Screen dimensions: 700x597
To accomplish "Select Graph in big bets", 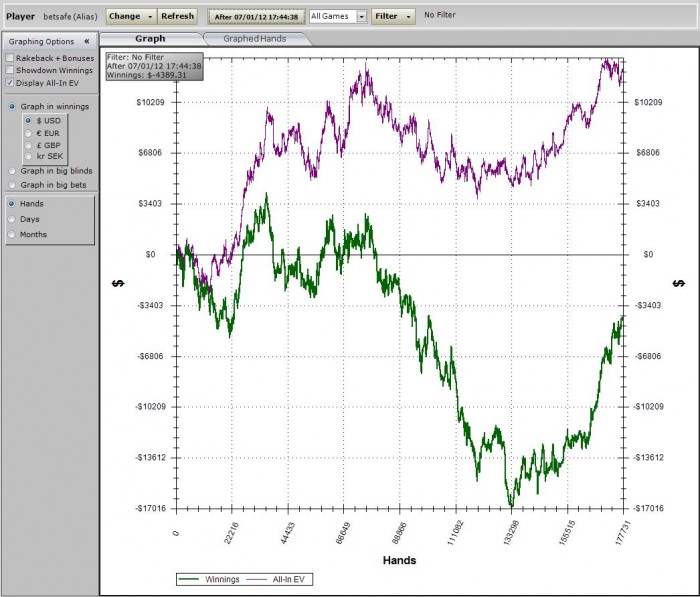I will [12, 184].
